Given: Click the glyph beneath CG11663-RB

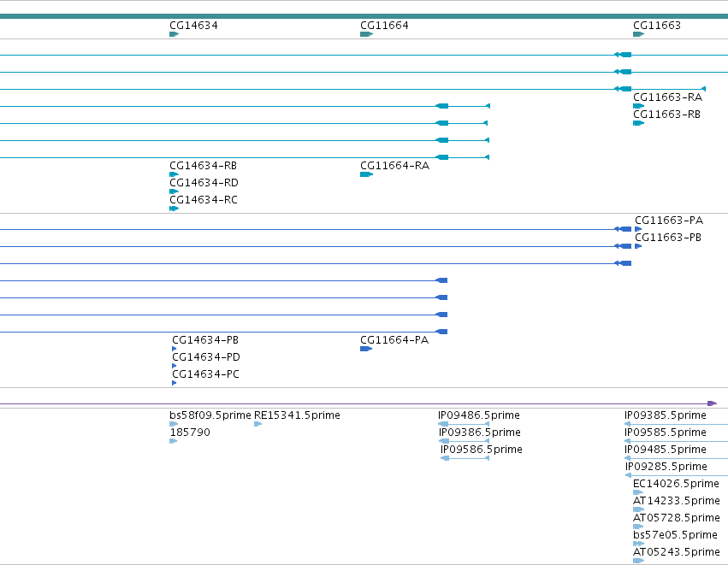Looking at the screenshot, I should [638, 123].
